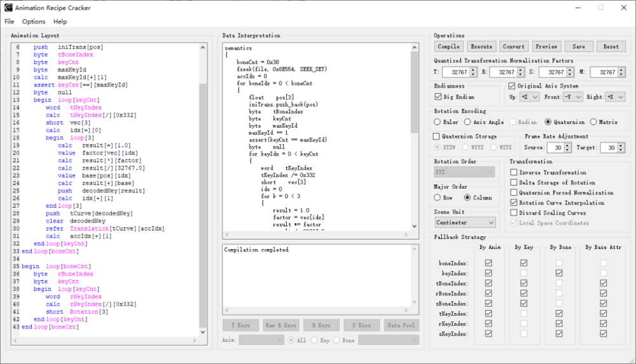
Task: Toggle tKeyIndex By Bone checkbox
Action: pyautogui.click(x=559, y=313)
